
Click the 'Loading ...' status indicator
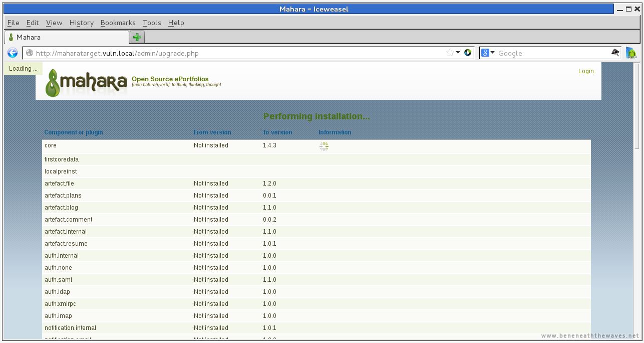[x=23, y=69]
